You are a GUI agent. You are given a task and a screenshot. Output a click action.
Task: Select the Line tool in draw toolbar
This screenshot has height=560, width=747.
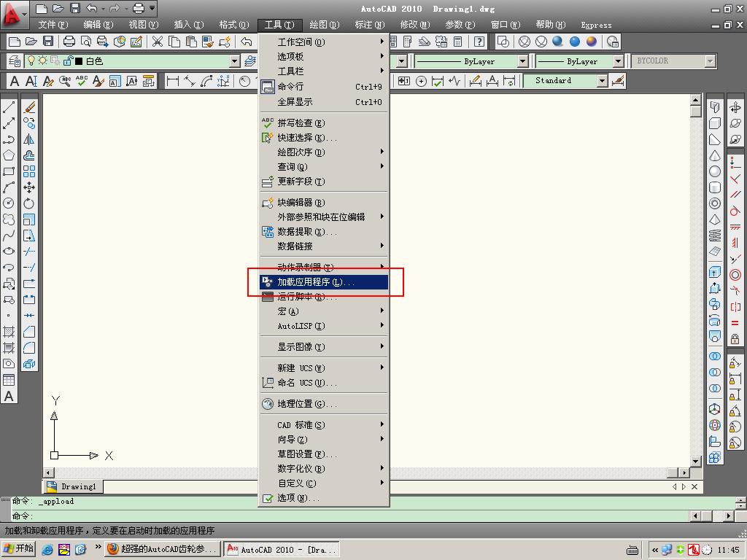coord(9,107)
